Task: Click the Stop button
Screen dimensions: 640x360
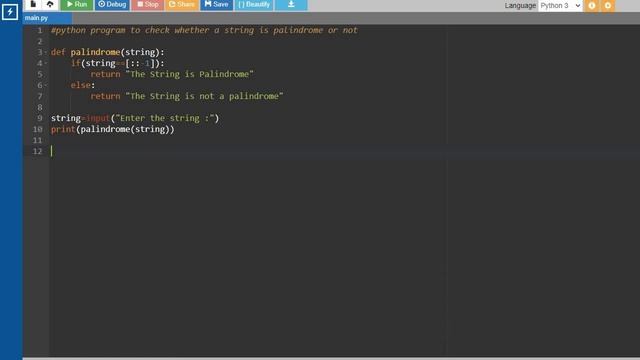Action: 148,4
